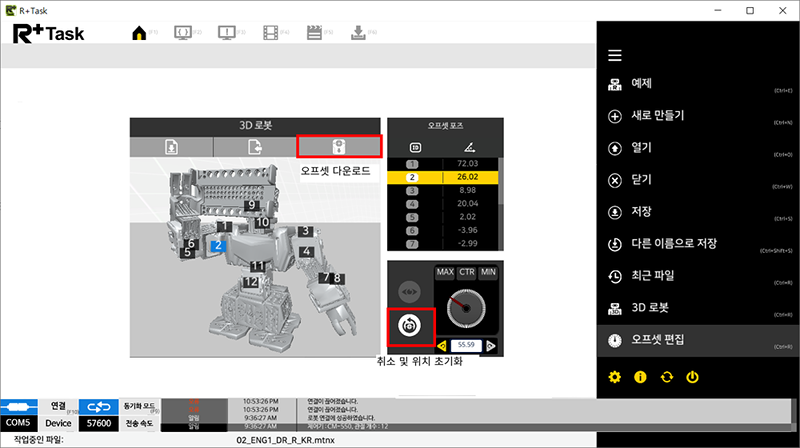Open settings with the yellow gear icon
Screen dimensions: 800x448
point(614,377)
